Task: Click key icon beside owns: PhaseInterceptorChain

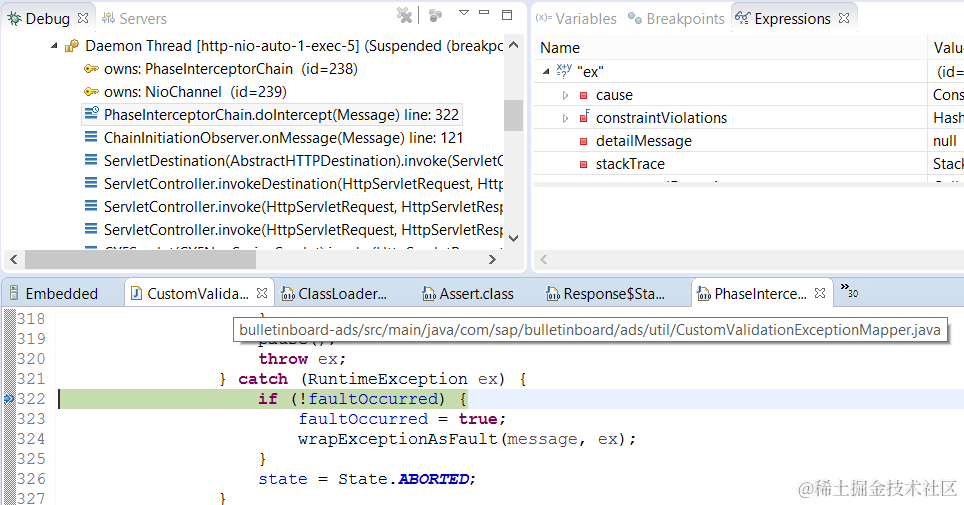Action: pyautogui.click(x=91, y=69)
